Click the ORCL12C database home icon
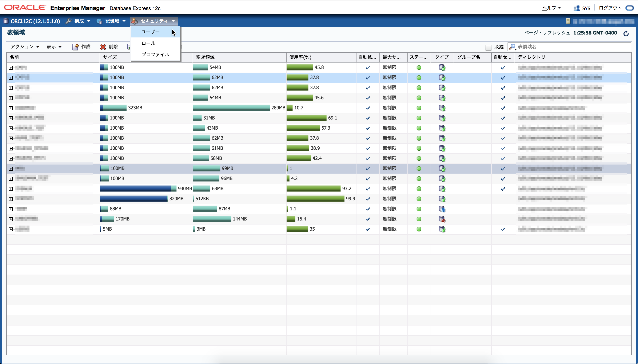The width and height of the screenshot is (638, 364). click(x=6, y=21)
